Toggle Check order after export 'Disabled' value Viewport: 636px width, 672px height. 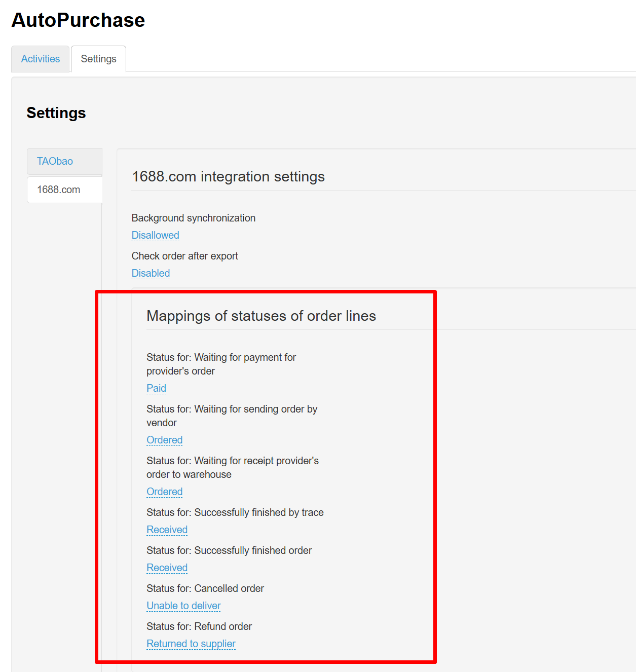coord(151,273)
